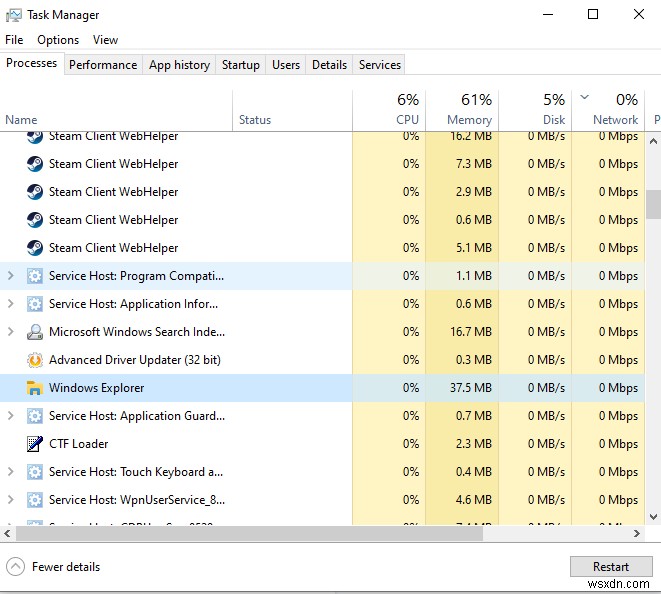Image resolution: width=661 pixels, height=594 pixels.
Task: Expand Service Host: Program Compati... group
Action: click(x=11, y=276)
